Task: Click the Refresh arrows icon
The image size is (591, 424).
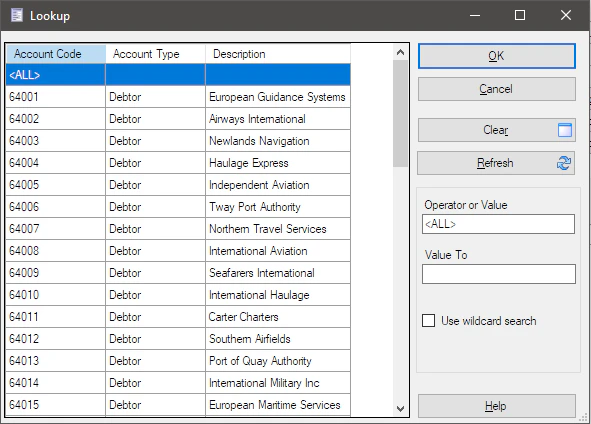Action: coord(564,163)
